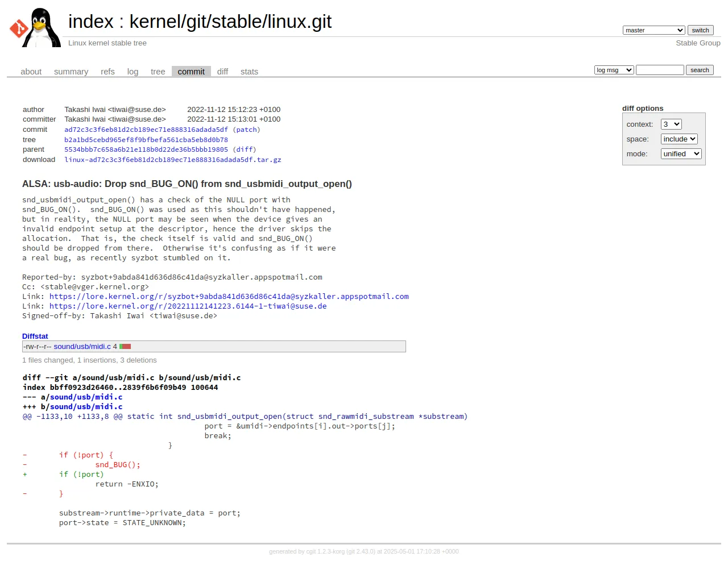The height and width of the screenshot is (582, 728).
Task: Click the switch button
Action: (x=700, y=30)
